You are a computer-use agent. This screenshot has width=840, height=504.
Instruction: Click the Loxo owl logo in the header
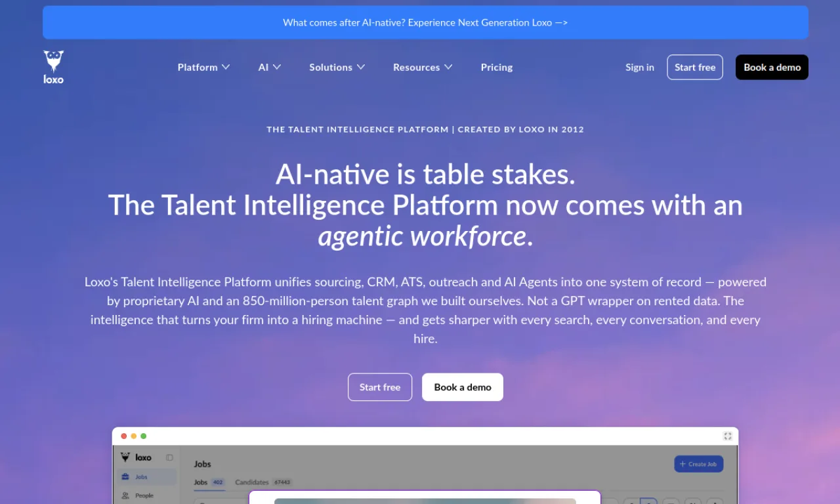pyautogui.click(x=54, y=67)
